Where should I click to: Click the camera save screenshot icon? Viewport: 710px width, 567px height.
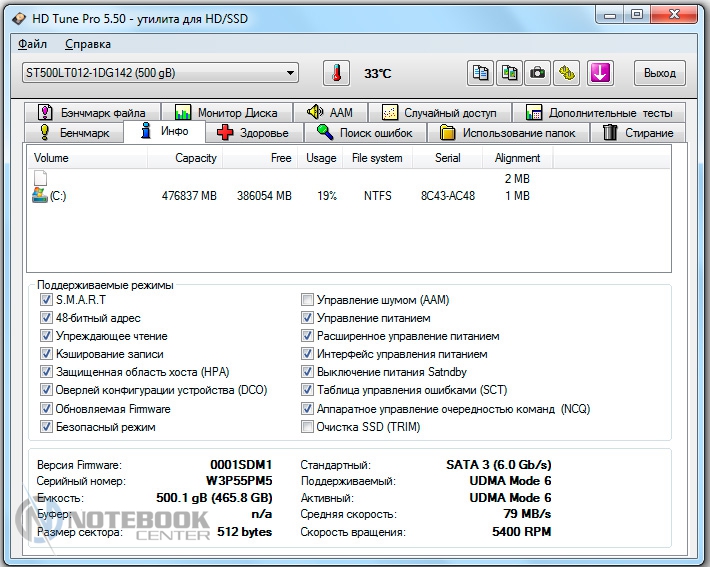pos(539,73)
